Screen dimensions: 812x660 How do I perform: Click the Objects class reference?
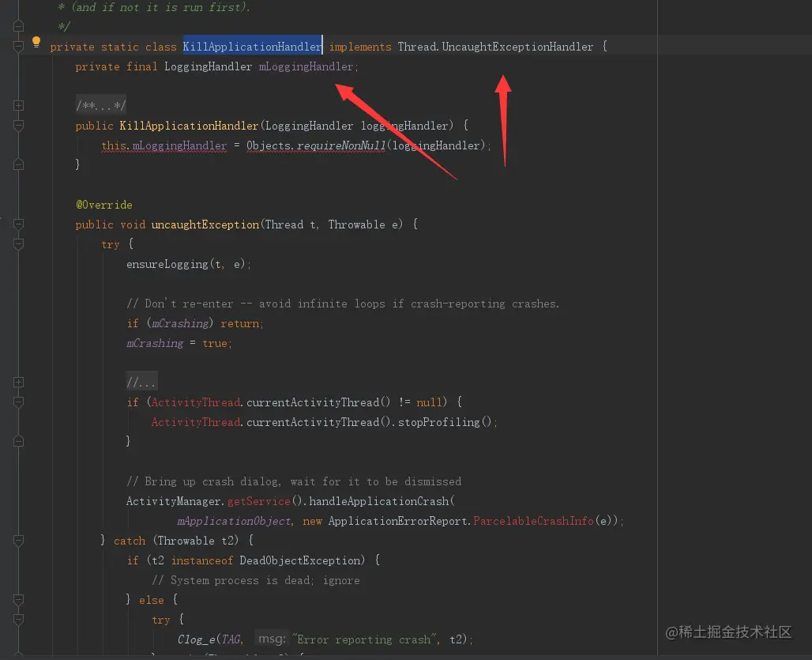coord(269,145)
